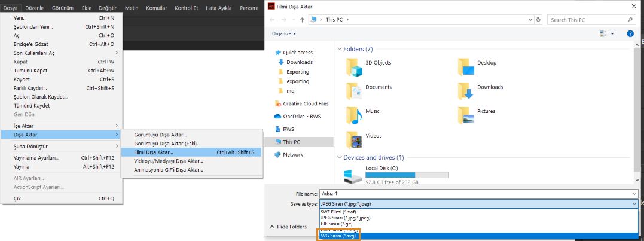Select Bridge'e Gözat menu entry
The image size is (644, 241).
coord(61,44)
